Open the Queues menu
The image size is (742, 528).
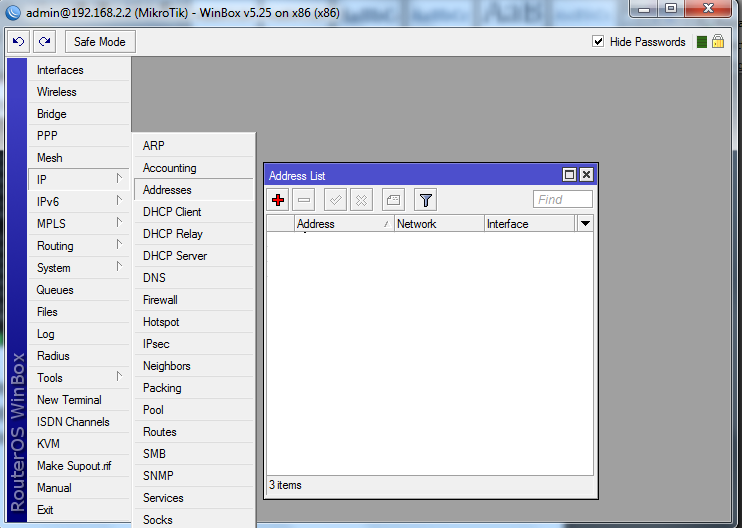[79, 290]
